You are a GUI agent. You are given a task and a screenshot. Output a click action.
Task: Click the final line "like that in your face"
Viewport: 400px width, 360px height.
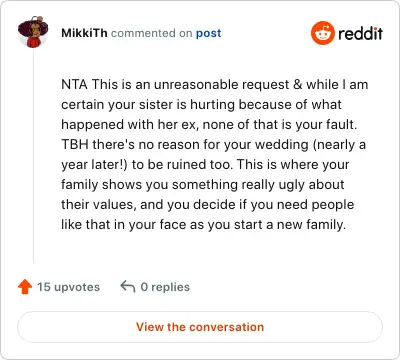[203, 225]
